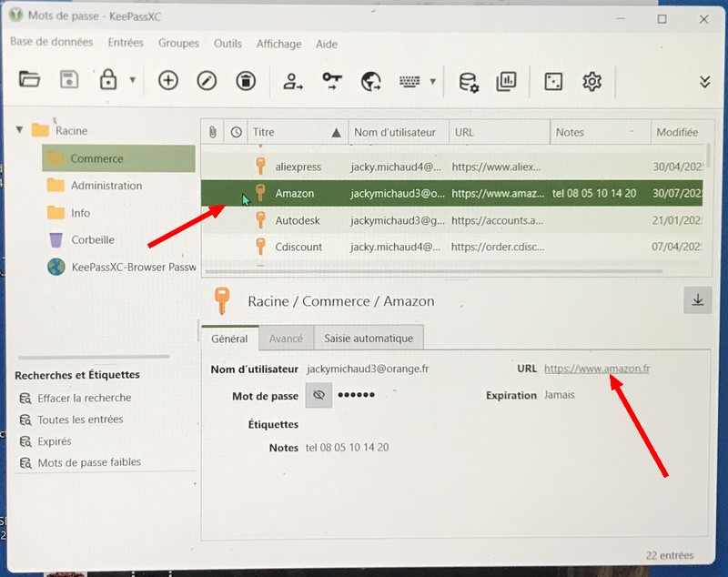Click the copy URL globe icon
This screenshot has width=728, height=577.
coord(370,81)
